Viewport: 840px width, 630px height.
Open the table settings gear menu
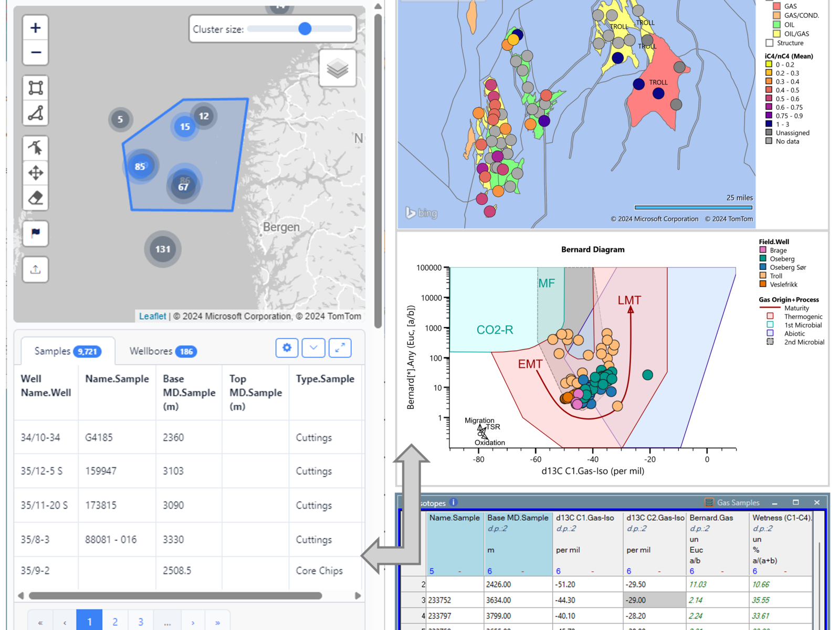[x=287, y=348]
